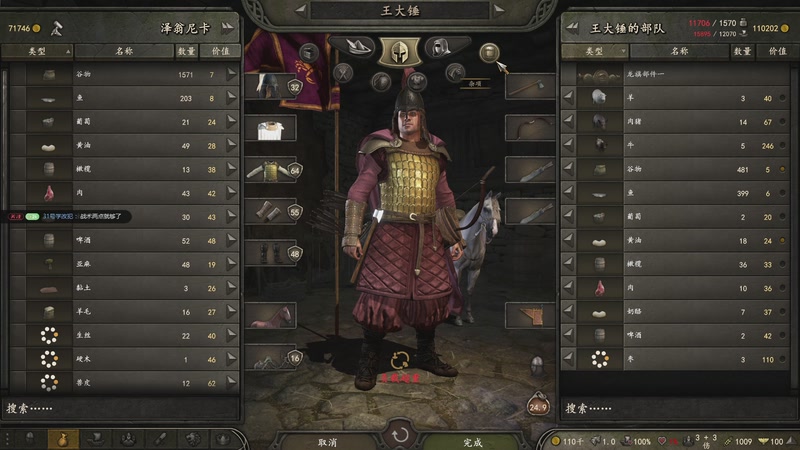Click the 取消 cancel button

(x=328, y=442)
